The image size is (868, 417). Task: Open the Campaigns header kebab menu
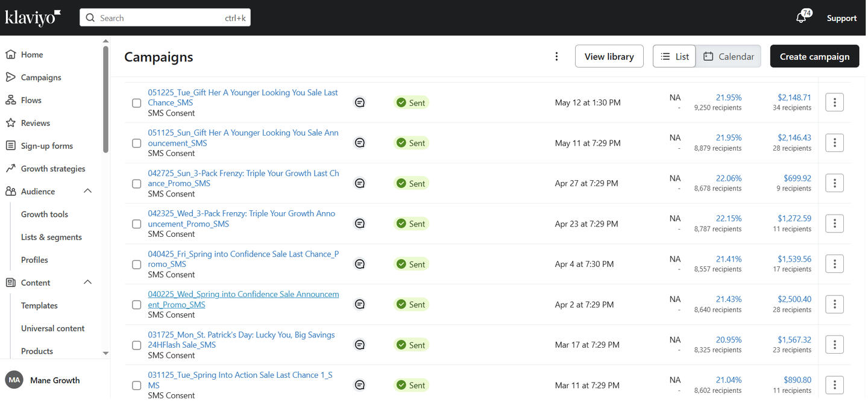pos(556,57)
